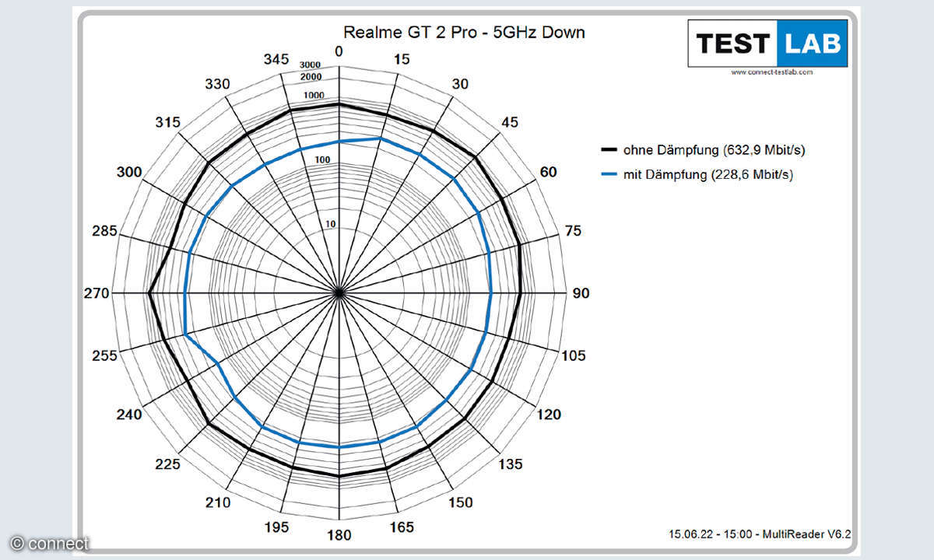Click the black 'ohne Dämpfung' legend line
The height and width of the screenshot is (560, 934).
coord(609,149)
